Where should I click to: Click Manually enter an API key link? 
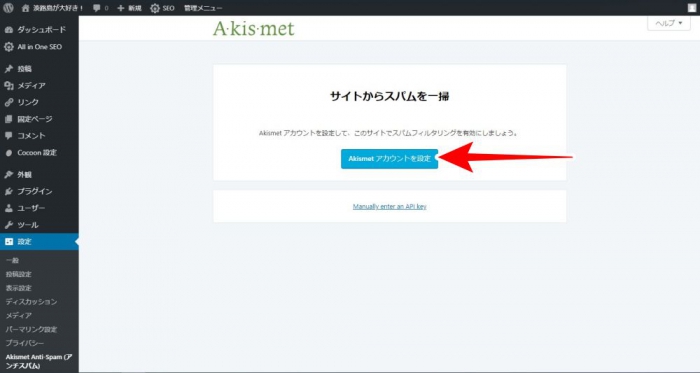pos(389,207)
